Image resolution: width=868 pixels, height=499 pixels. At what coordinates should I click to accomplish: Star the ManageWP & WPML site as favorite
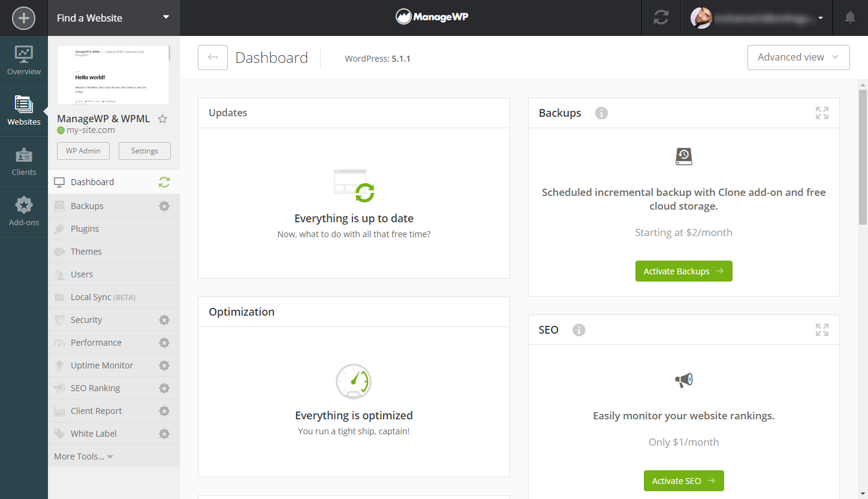point(162,119)
